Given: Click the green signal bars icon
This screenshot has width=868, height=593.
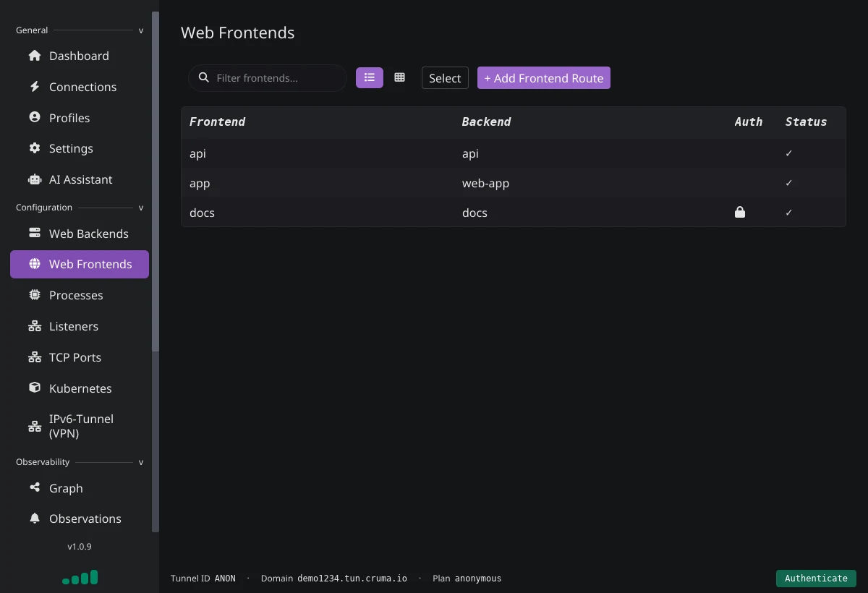Looking at the screenshot, I should click(80, 577).
